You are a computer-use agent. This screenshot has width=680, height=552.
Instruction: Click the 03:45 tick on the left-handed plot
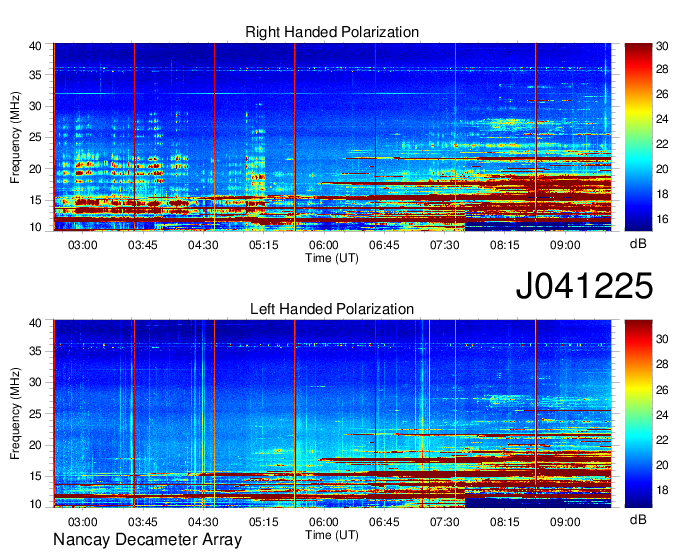pos(143,522)
